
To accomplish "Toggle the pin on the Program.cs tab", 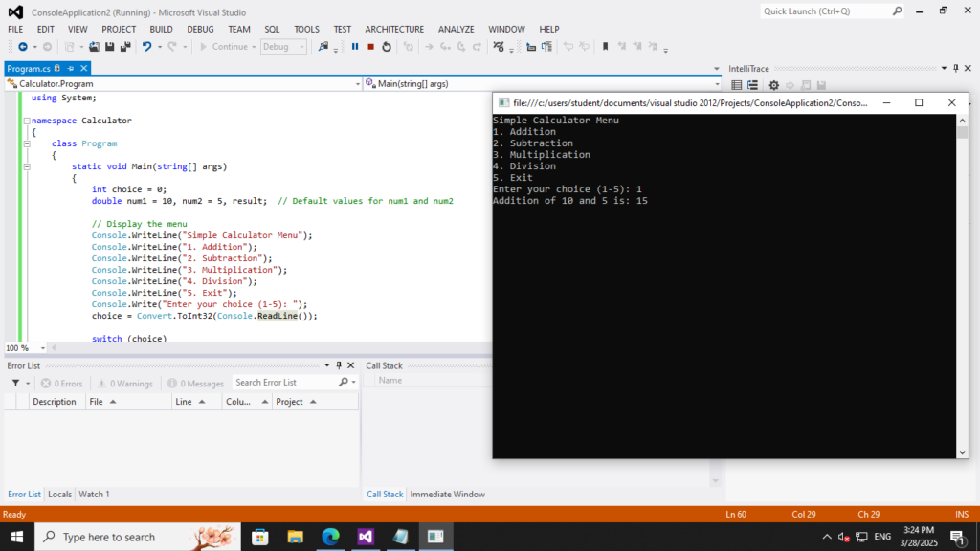I will pyautogui.click(x=71, y=68).
